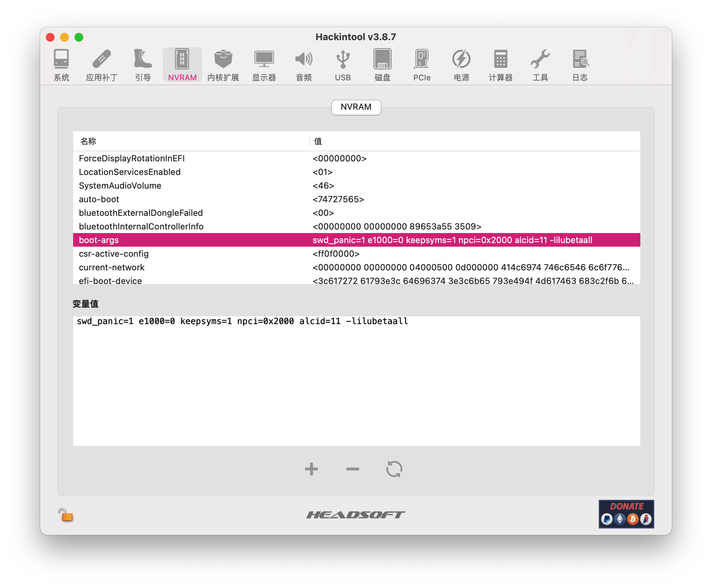Image resolution: width=712 pixels, height=588 pixels.
Task: Select the current-network row
Action: coord(357,267)
